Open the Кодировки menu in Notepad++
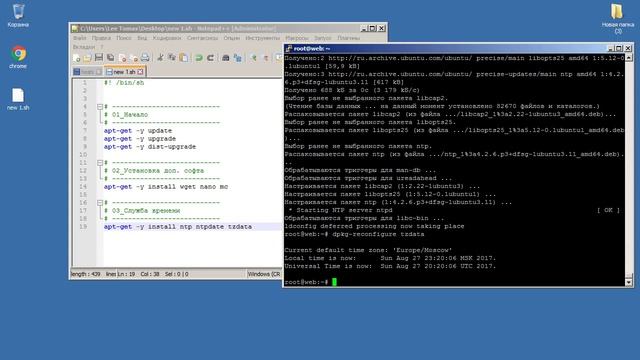This screenshot has width=640, height=360. tap(167, 38)
